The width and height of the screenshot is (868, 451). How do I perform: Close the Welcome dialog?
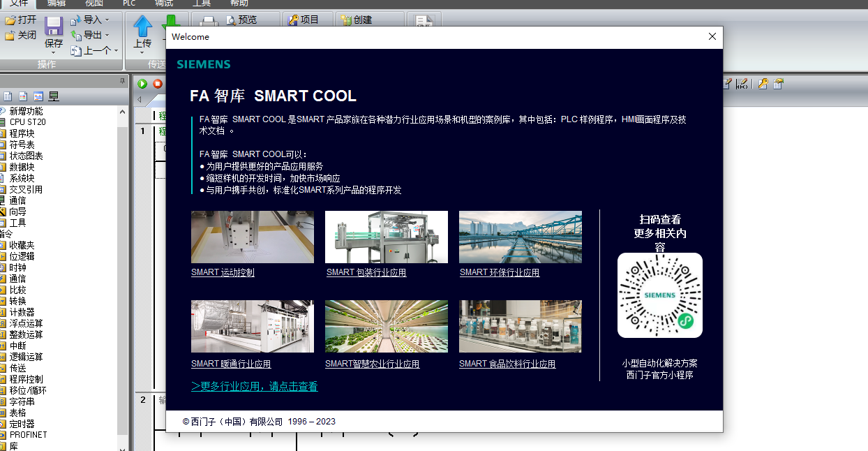pos(712,37)
